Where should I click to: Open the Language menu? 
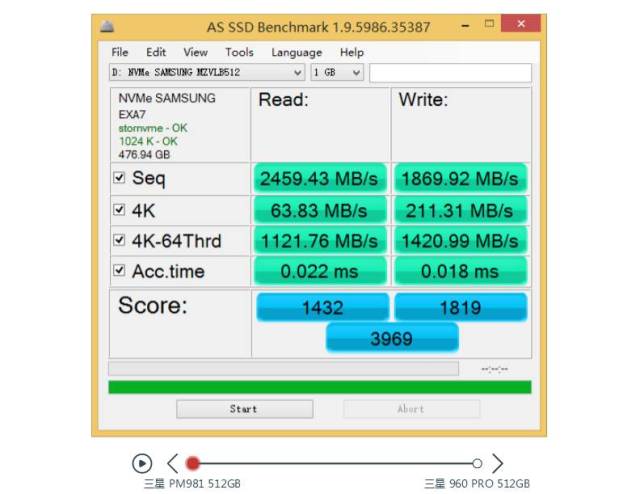[x=297, y=53]
